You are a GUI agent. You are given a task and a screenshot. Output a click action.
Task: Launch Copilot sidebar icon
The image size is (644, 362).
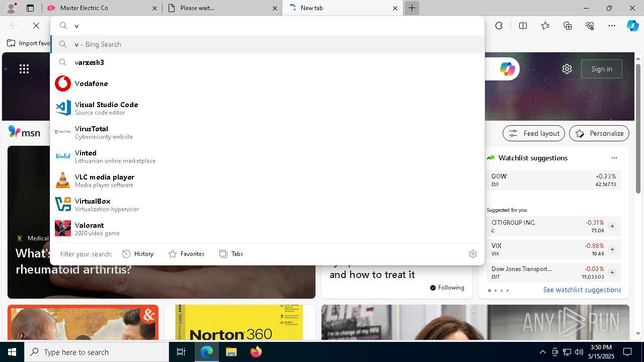[x=632, y=26]
